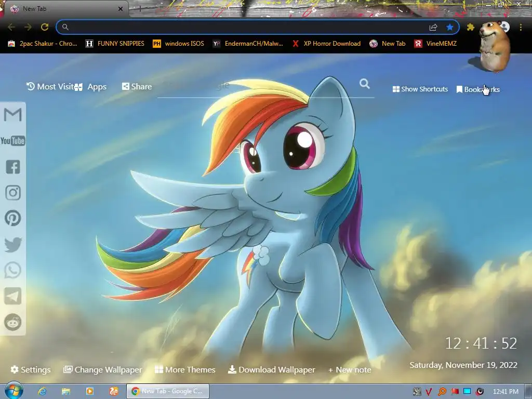Click the page search magnifier icon
Image resolution: width=532 pixels, height=399 pixels.
(x=364, y=84)
